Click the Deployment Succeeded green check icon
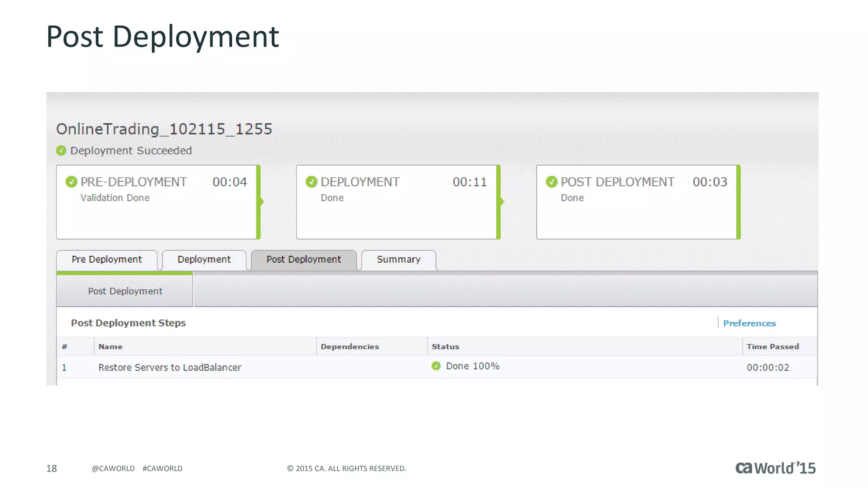Viewport: 868px width, 488px height. [x=61, y=150]
